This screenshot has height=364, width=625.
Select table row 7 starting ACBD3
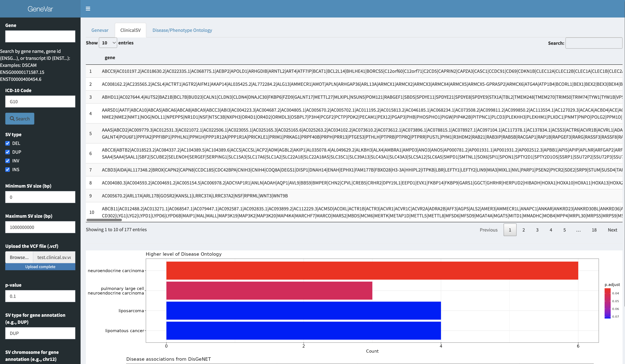[x=354, y=170]
